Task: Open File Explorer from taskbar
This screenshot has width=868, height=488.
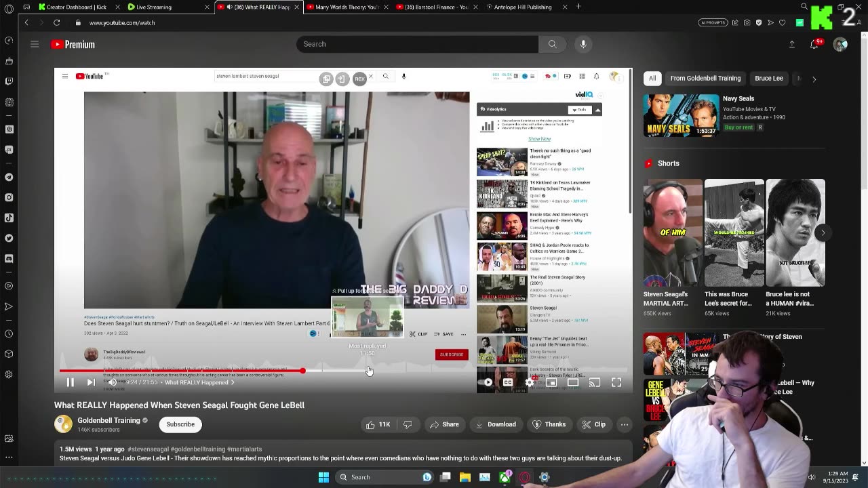Action: [465, 477]
